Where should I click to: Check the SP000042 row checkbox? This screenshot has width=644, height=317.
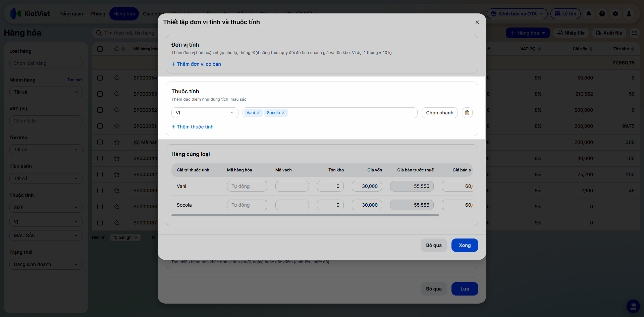[x=100, y=174]
